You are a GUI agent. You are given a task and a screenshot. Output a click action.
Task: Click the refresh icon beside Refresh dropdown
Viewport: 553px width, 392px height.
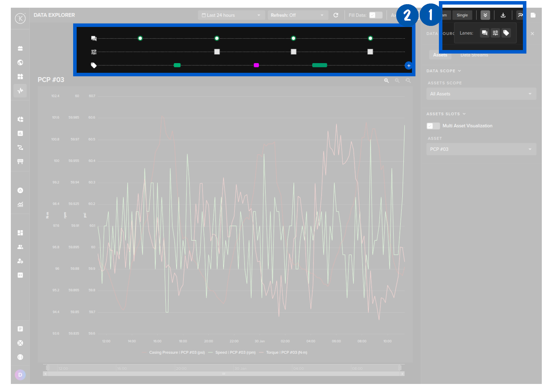tap(336, 15)
